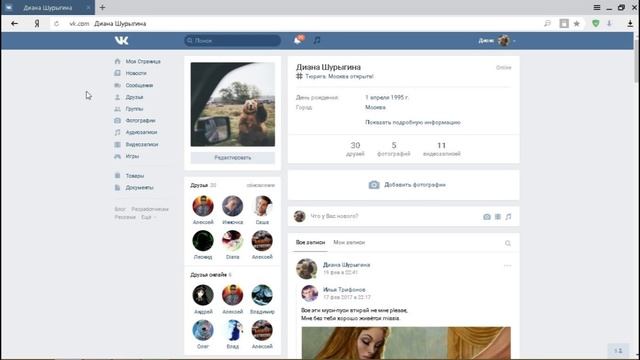640x360 pixels.
Task: Bookmark page with the star icon
Action: tap(577, 24)
